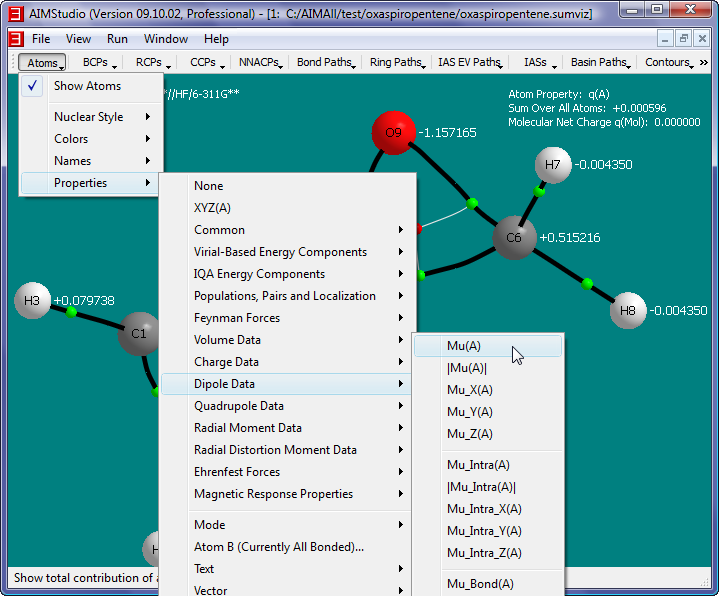The image size is (719, 596).
Task: Click the H3 hydrogen atom sphere
Action: (x=32, y=301)
